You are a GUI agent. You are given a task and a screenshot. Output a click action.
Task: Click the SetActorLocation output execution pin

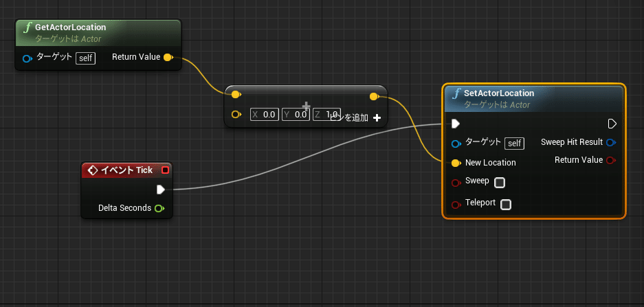(x=612, y=124)
